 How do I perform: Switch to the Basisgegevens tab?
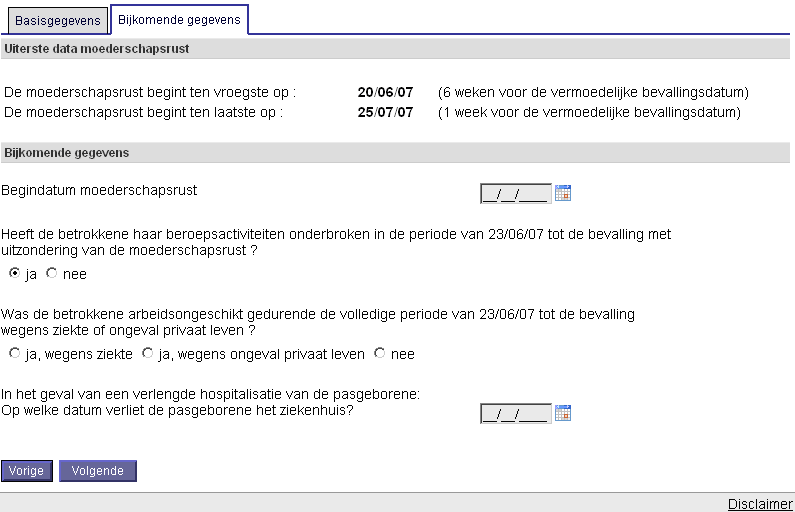58,20
